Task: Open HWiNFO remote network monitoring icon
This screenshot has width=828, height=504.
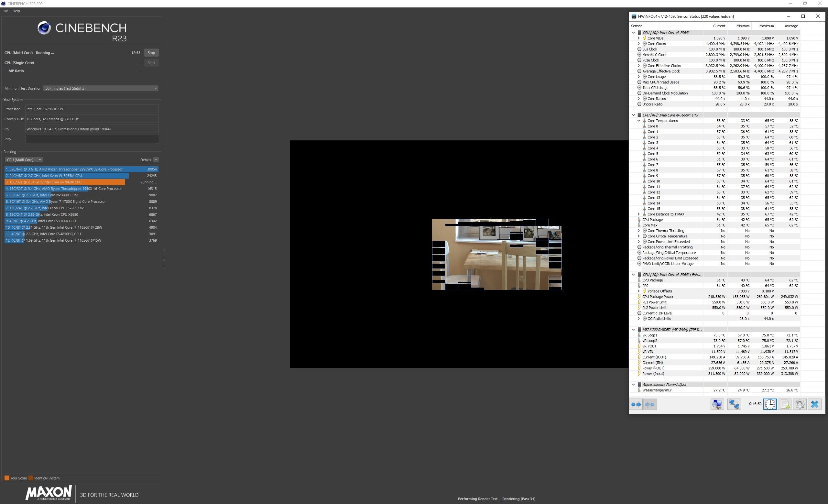Action: click(734, 404)
